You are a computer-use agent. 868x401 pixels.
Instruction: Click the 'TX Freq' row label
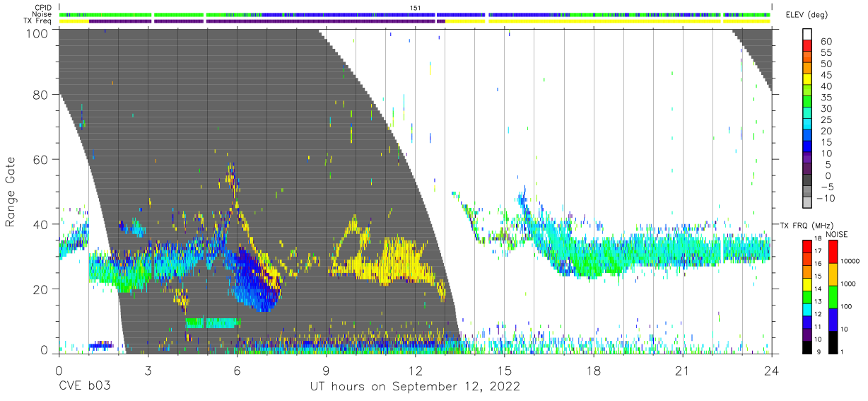(38, 21)
